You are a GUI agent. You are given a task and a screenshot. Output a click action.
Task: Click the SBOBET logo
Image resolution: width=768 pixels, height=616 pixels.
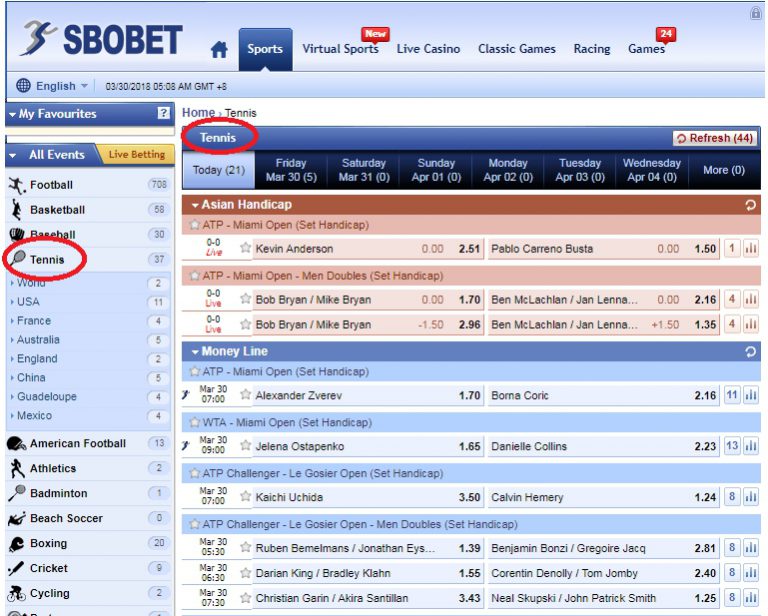[102, 39]
